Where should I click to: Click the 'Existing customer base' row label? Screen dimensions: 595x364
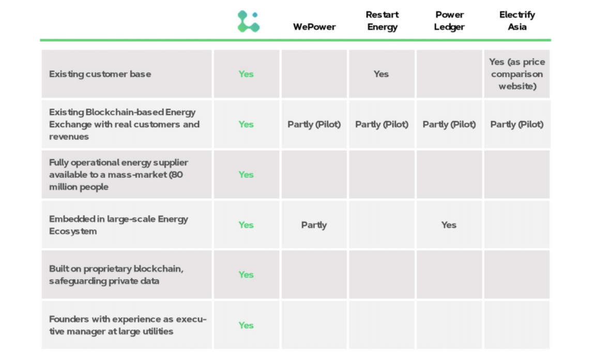pos(100,74)
